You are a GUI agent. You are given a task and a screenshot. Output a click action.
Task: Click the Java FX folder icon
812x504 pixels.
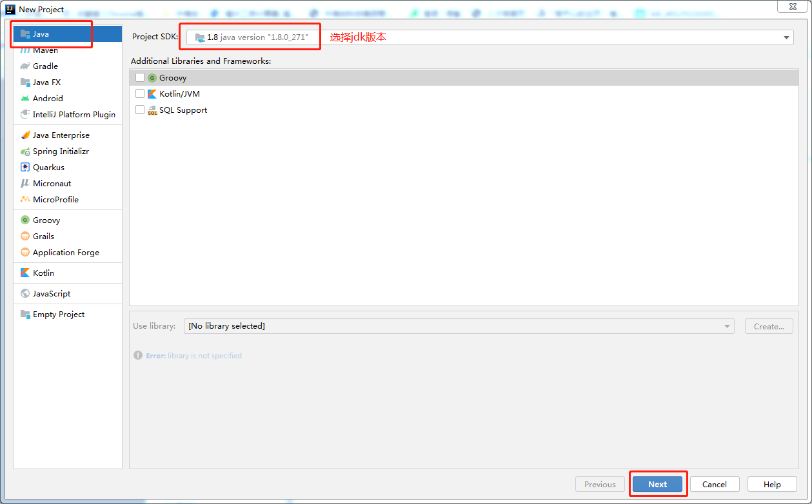click(x=25, y=82)
